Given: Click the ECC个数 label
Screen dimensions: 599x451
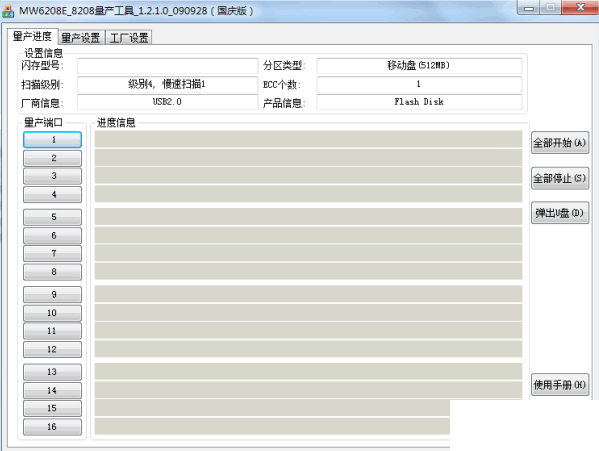Looking at the screenshot, I should tap(282, 84).
